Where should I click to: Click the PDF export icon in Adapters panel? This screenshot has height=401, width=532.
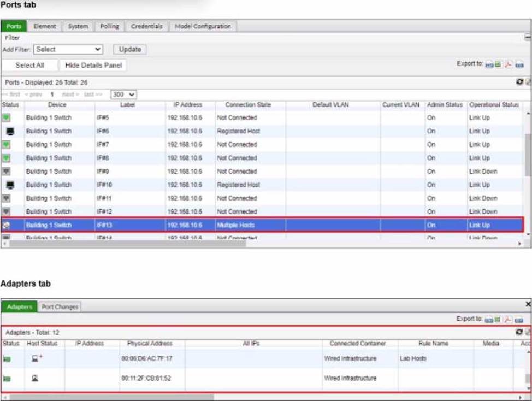point(508,319)
